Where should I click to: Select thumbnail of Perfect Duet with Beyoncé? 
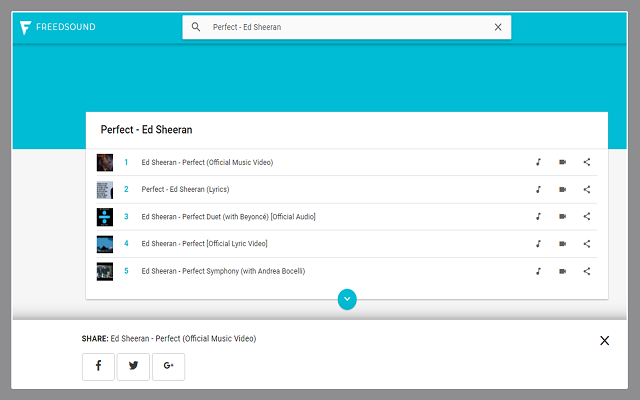pyautogui.click(x=105, y=216)
